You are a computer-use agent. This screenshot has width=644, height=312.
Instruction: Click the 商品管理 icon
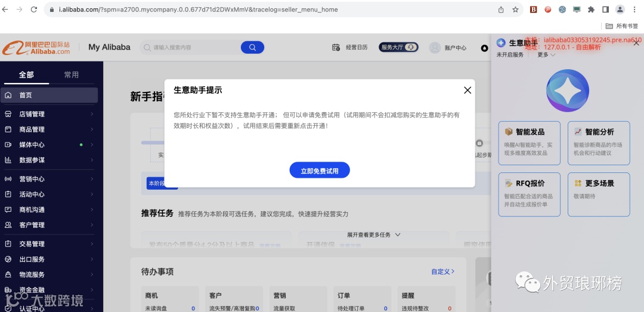tap(8, 129)
